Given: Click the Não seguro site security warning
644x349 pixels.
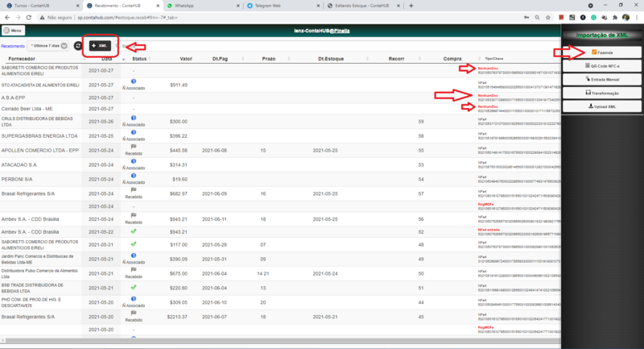Looking at the screenshot, I should tap(56, 18).
